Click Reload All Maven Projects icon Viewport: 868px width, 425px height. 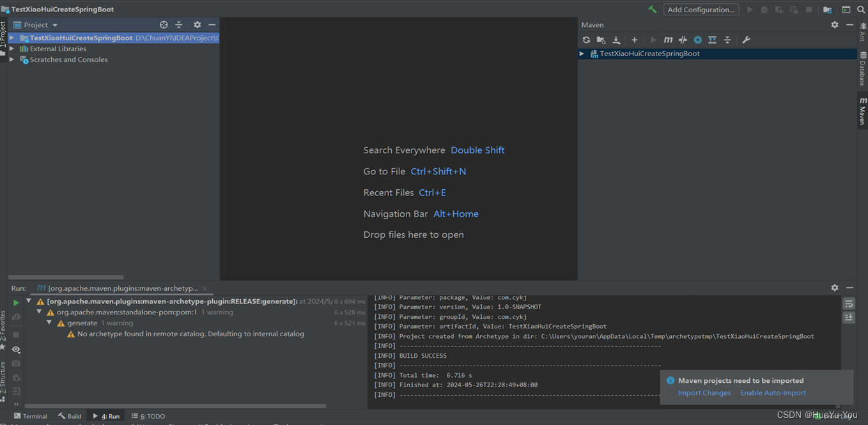click(586, 40)
